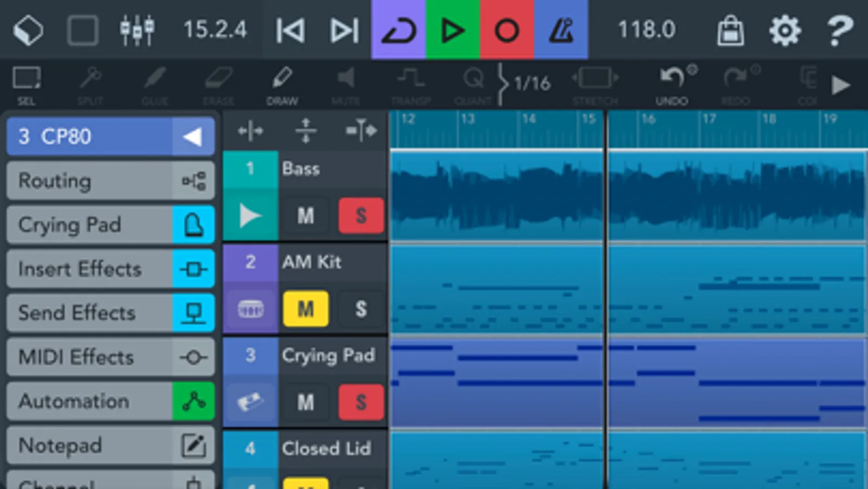Open the shop bag icon
The image size is (868, 489).
pyautogui.click(x=731, y=30)
